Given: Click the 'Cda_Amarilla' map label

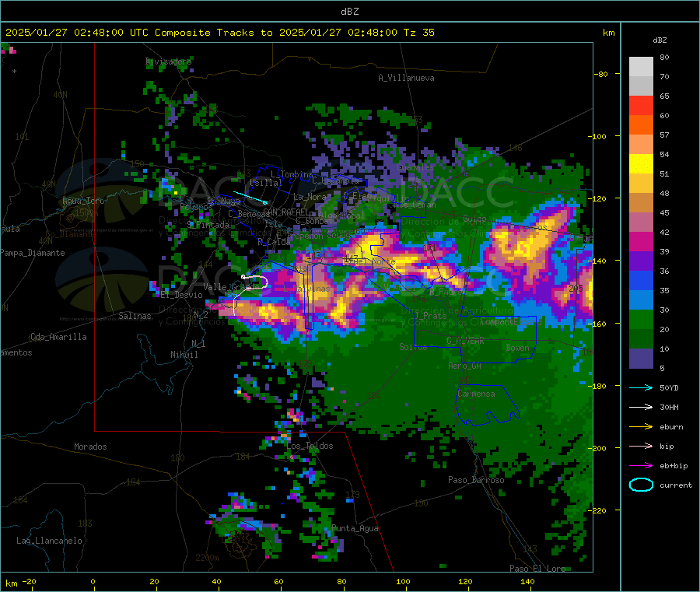Looking at the screenshot, I should point(58,337).
